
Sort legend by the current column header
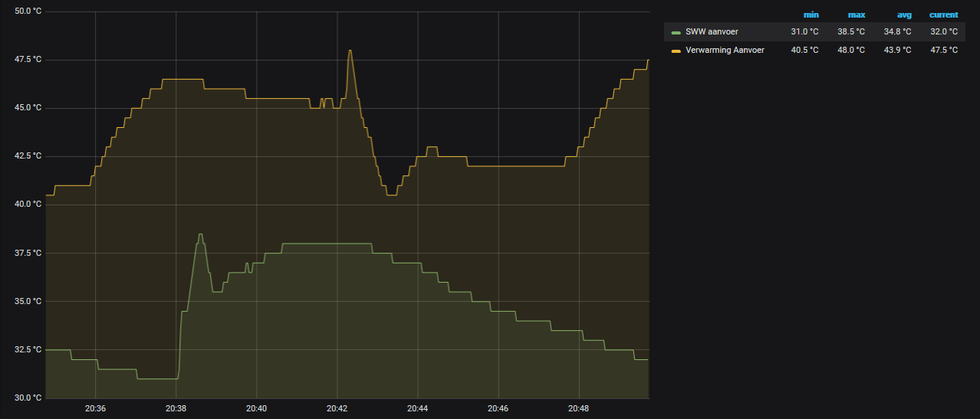point(943,15)
